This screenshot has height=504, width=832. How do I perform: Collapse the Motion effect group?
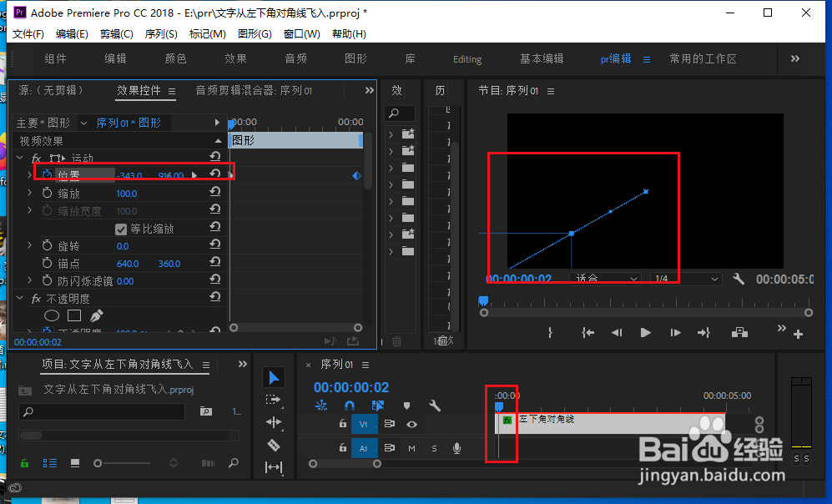(20, 158)
